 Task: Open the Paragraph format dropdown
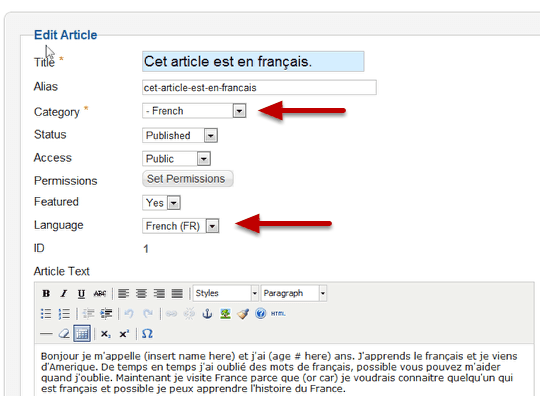[x=293, y=293]
